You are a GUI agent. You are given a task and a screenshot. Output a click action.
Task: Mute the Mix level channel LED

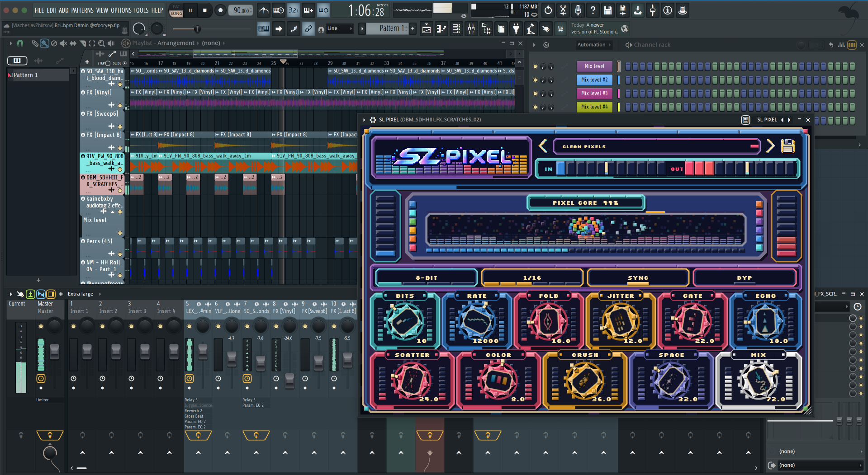(x=536, y=66)
